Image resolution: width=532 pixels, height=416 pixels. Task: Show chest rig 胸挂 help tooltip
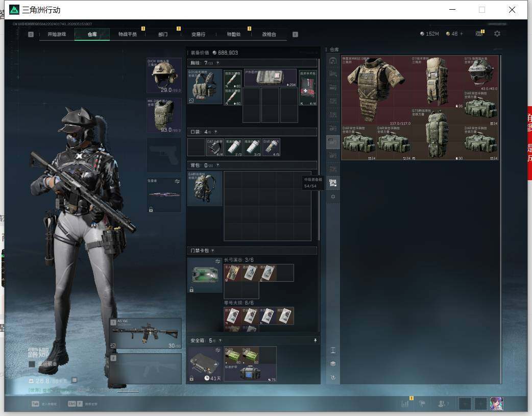point(218,63)
